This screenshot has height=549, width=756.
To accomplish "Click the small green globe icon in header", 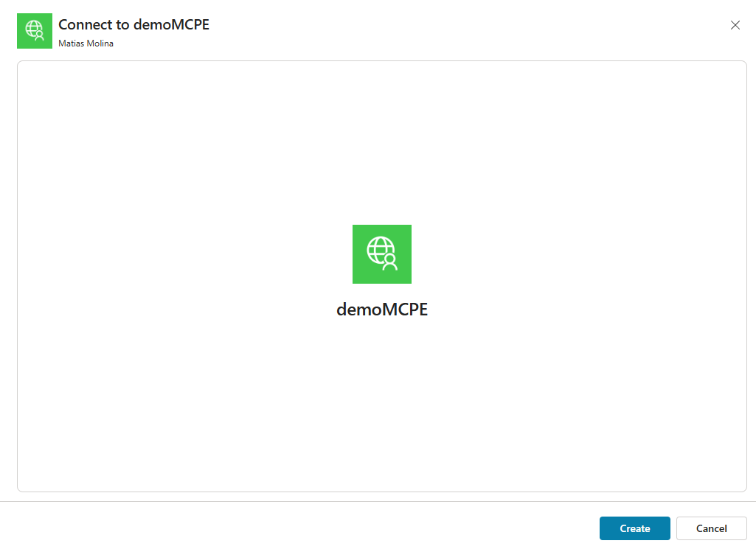I will click(x=35, y=31).
